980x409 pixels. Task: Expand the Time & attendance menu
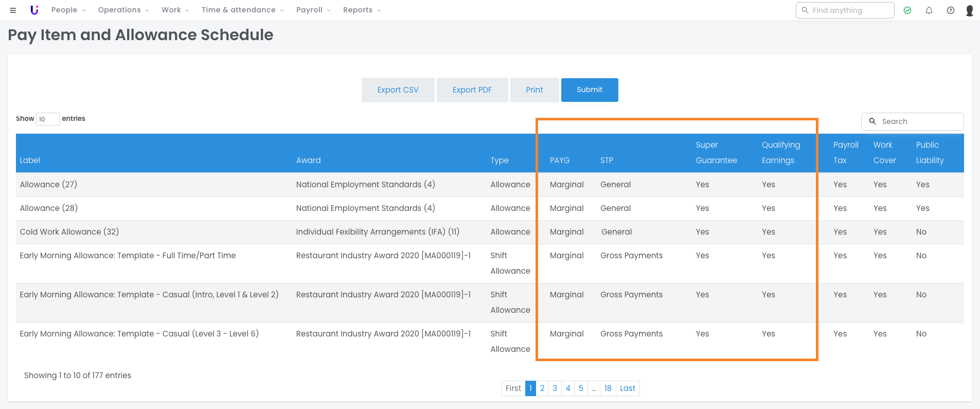click(242, 10)
